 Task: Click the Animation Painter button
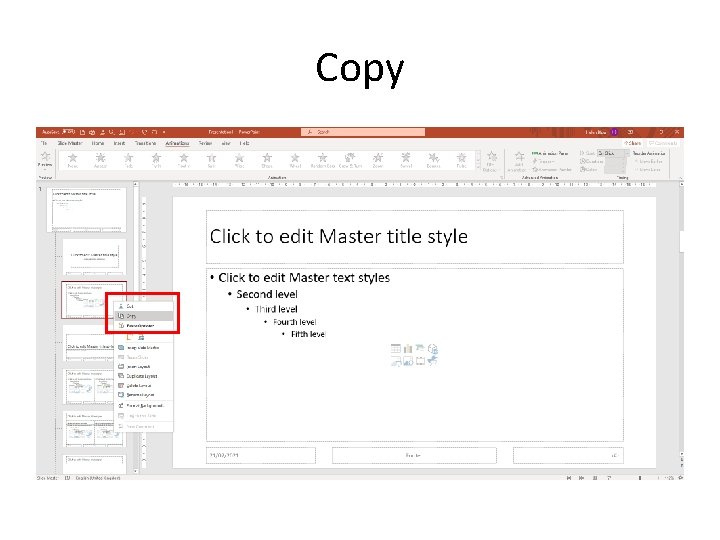point(552,169)
